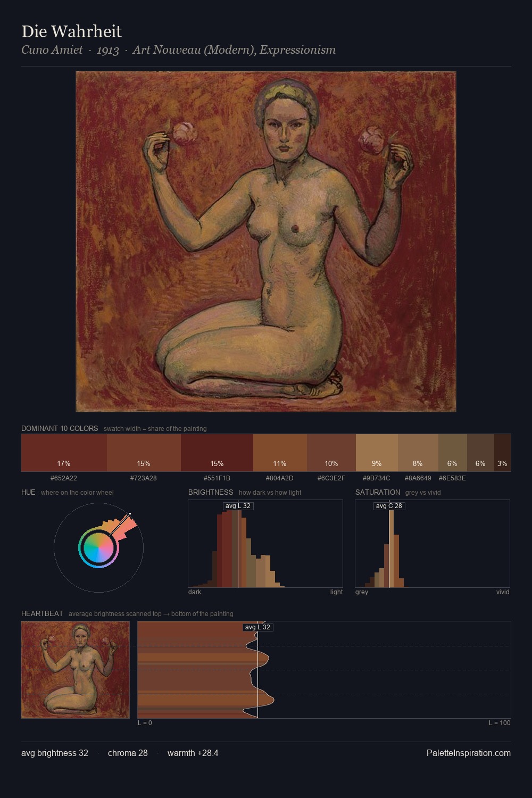Click the 'avg C 28' label in Saturation chart

click(389, 506)
